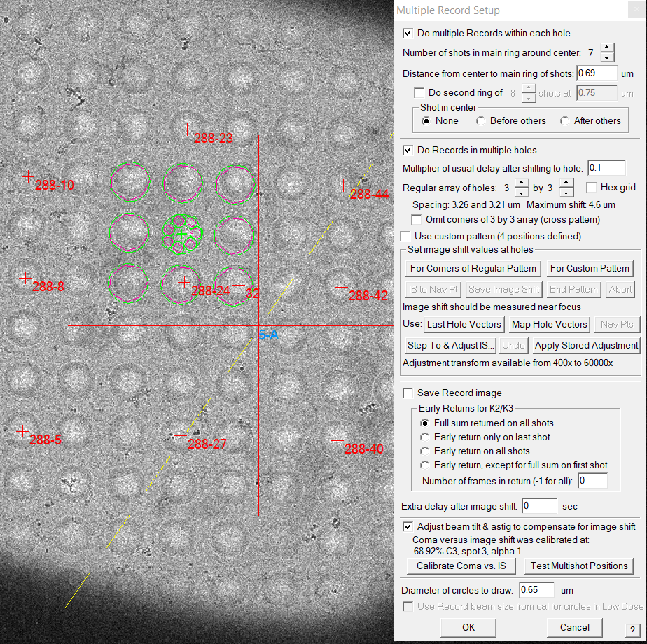This screenshot has width=647, height=644.
Task: Click Last Hole Vectors button
Action: 464,325
